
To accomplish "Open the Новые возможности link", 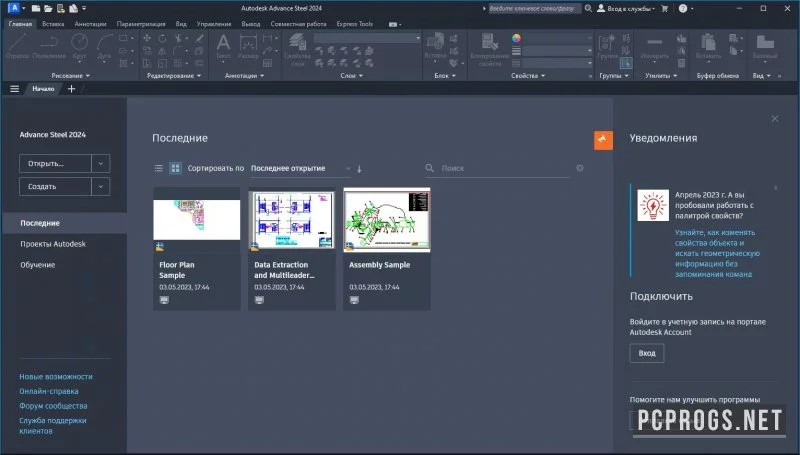I will click(x=56, y=376).
